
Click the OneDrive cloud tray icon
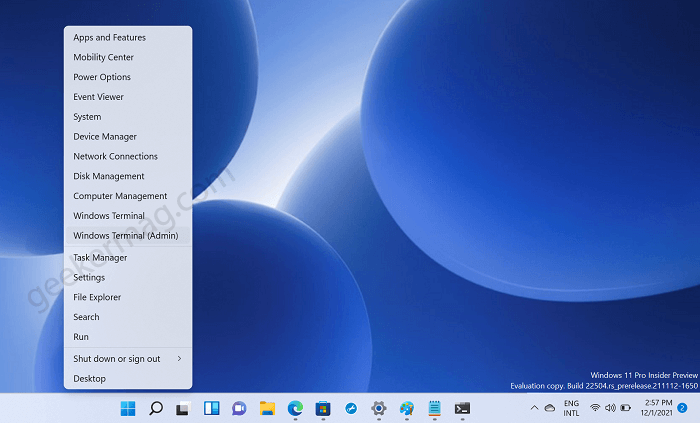click(x=550, y=408)
